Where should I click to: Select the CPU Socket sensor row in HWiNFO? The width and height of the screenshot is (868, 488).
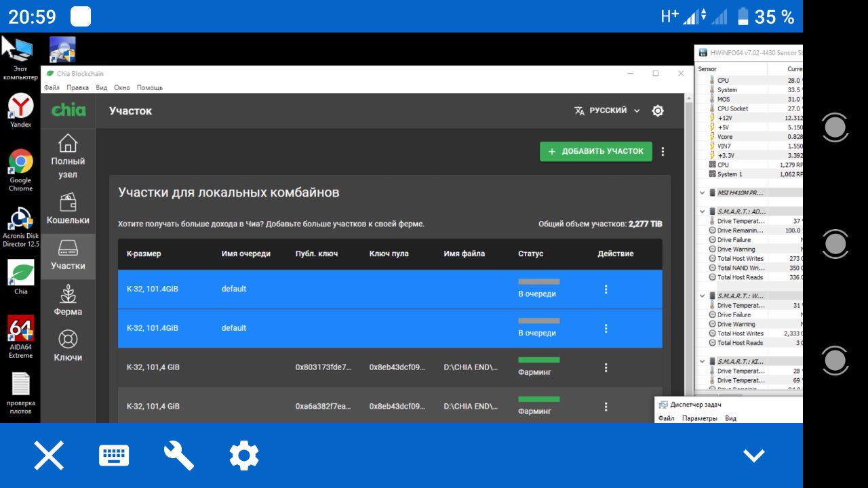point(750,108)
